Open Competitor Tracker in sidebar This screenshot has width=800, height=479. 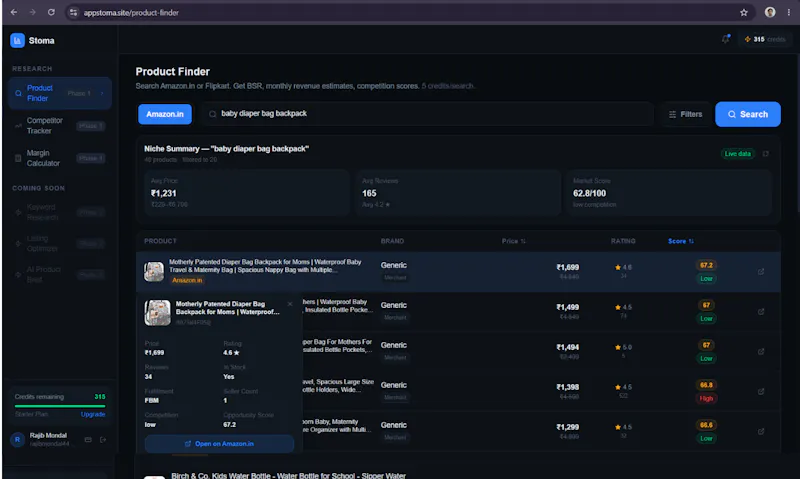[x=60, y=125]
